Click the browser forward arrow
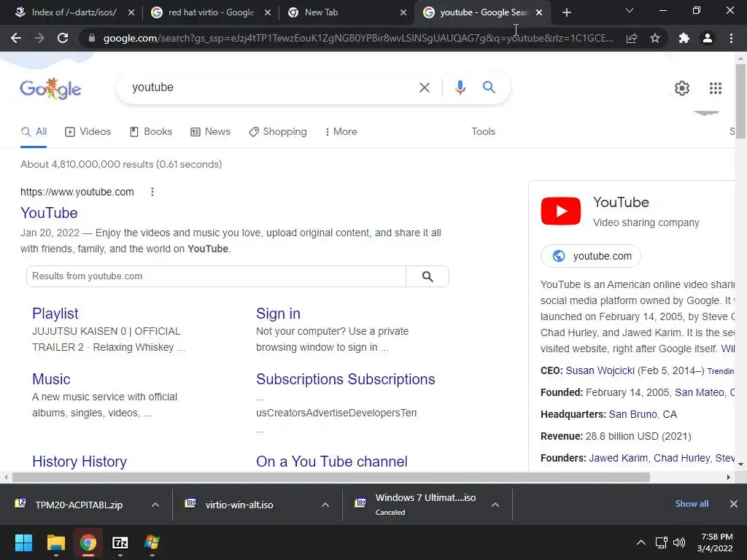 coord(39,38)
